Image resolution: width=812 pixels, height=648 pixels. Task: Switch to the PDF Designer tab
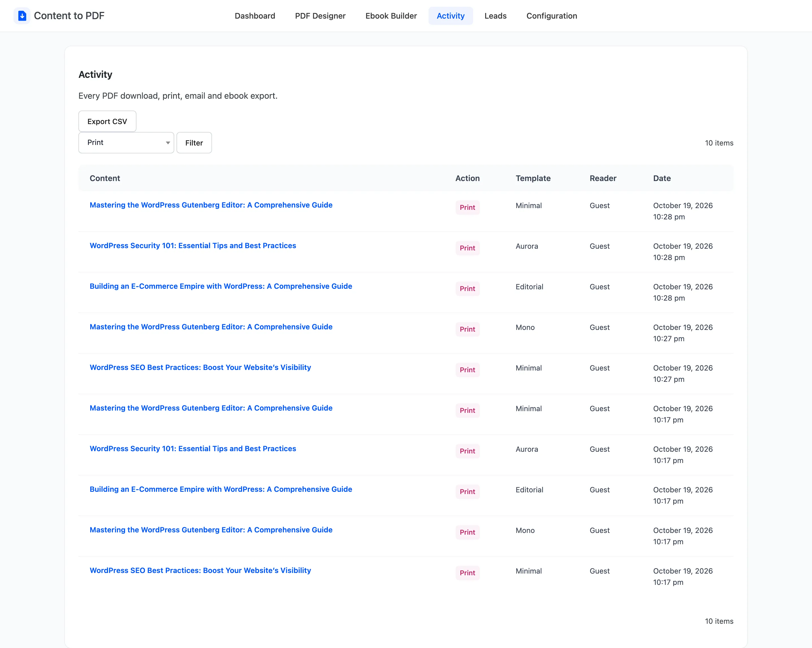tap(320, 16)
